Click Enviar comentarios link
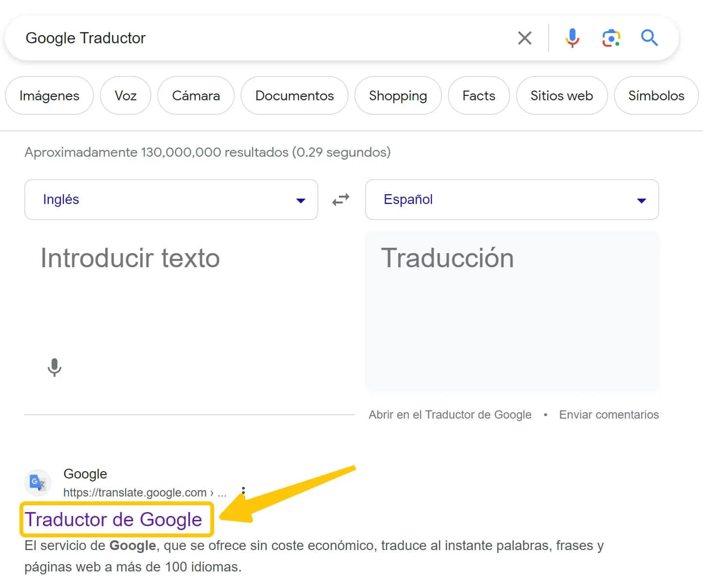 [x=609, y=415]
